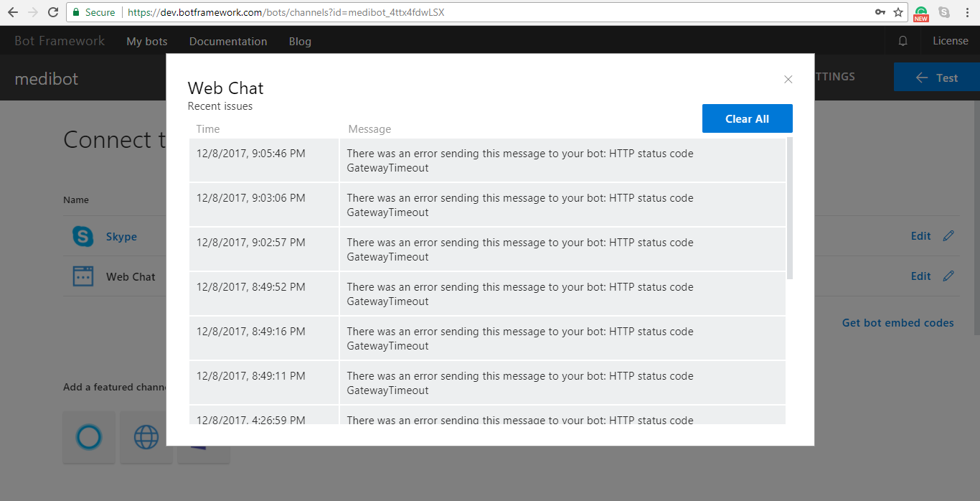Click the Name column label

coord(76,200)
